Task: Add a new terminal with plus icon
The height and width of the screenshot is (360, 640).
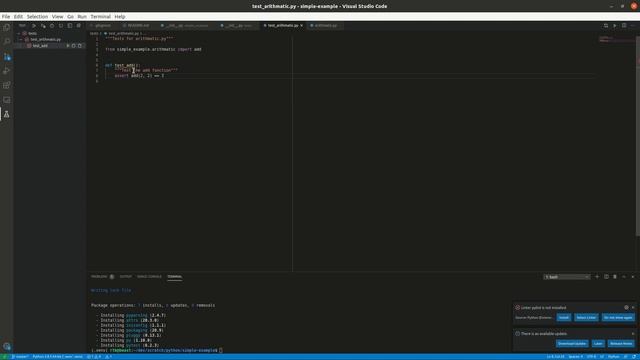Action: tap(597, 277)
